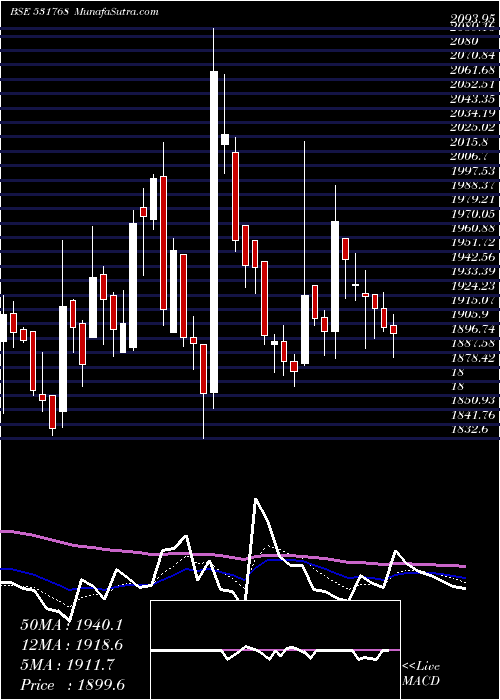Click the 1951.72 price label
The height and width of the screenshot is (700, 500).
(x=473, y=242)
